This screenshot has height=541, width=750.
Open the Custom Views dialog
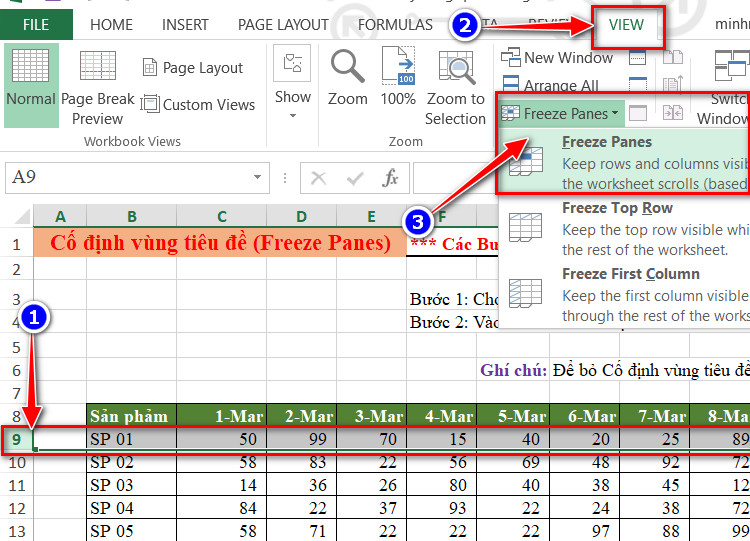[198, 104]
